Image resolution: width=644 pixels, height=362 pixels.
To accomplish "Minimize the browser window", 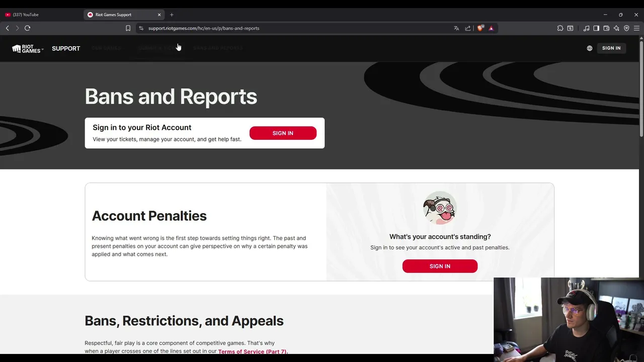I will pos(605,15).
